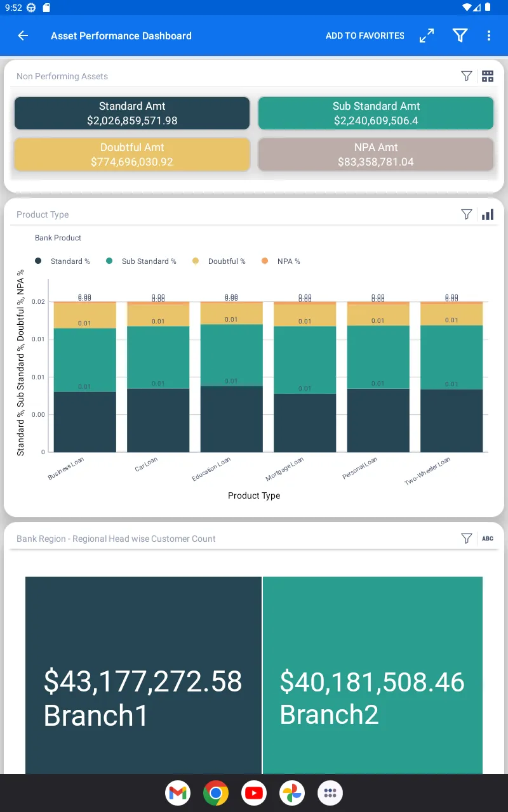The image size is (508, 812).
Task: Tap the Two-Wheeler Loan stacked bar
Action: (451, 377)
